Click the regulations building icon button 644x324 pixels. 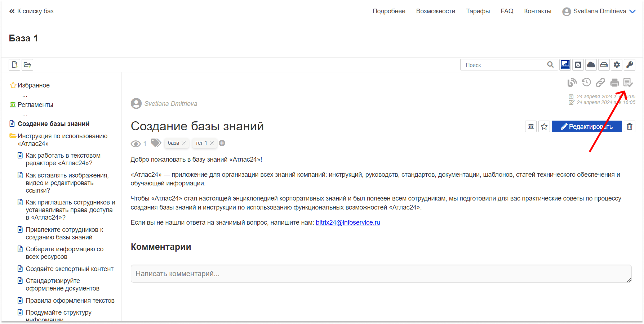531,126
